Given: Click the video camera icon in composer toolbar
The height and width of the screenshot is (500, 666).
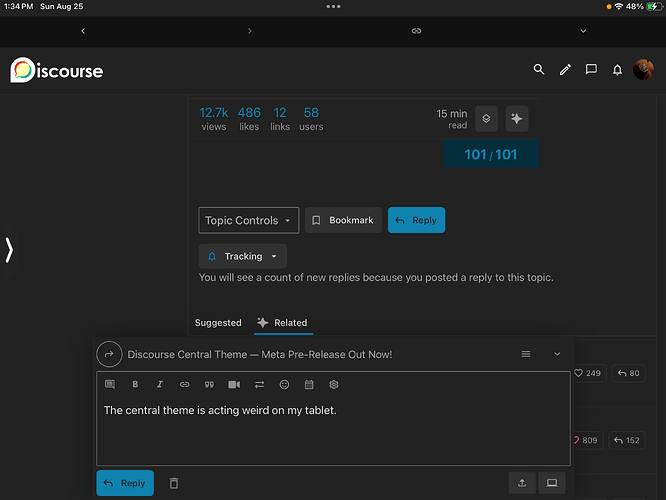Looking at the screenshot, I should coord(234,384).
